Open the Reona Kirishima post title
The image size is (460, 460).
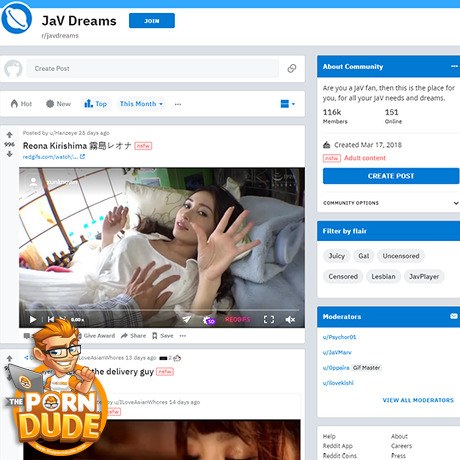pos(77,146)
